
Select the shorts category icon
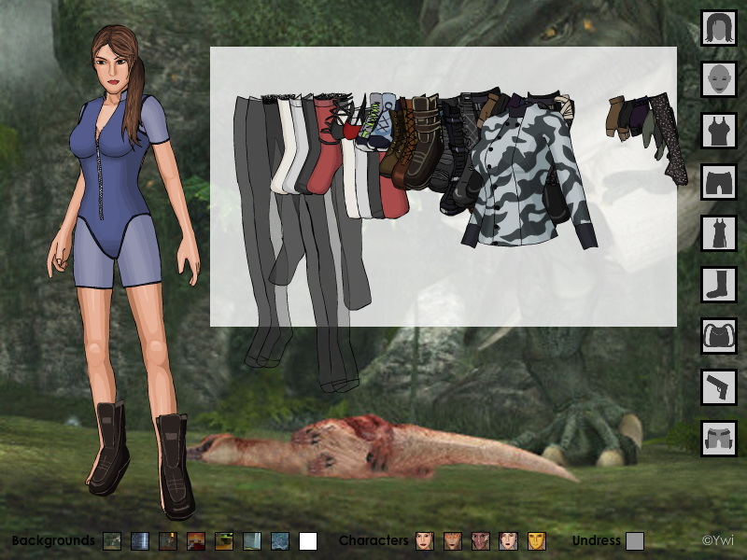point(718,182)
